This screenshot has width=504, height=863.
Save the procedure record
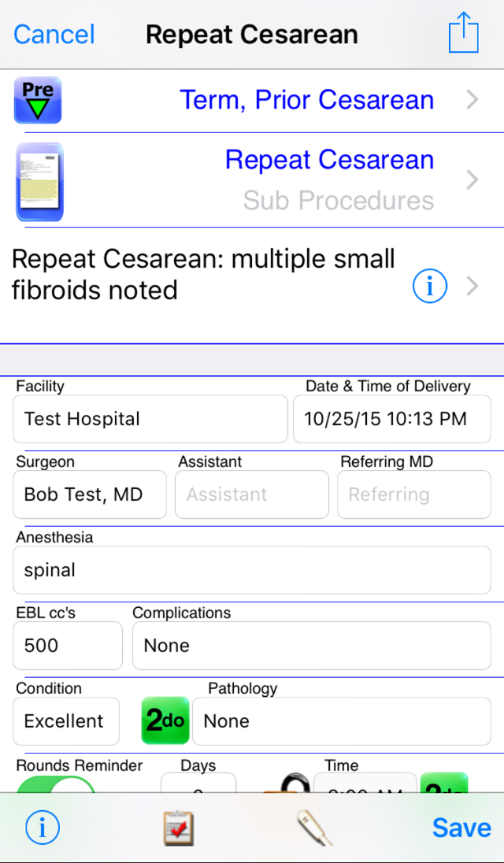[461, 828]
